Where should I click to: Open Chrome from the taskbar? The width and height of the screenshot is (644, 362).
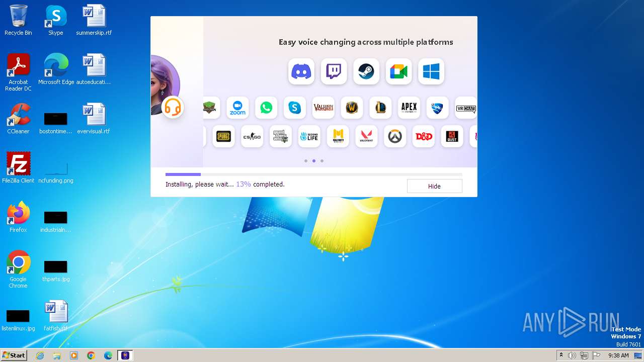[x=91, y=355]
